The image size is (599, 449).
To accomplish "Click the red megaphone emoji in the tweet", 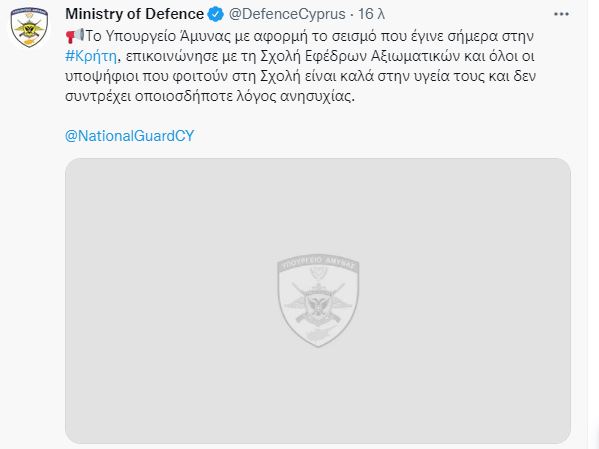I will pyautogui.click(x=74, y=36).
